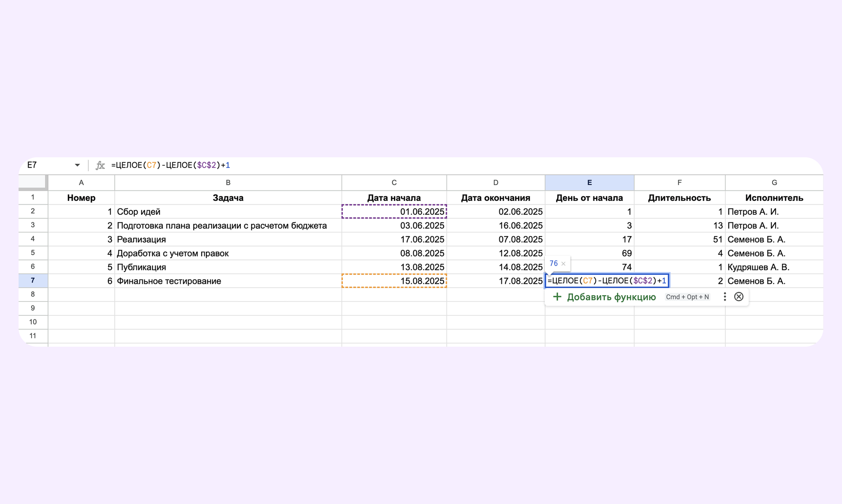Image resolution: width=842 pixels, height=504 pixels.
Task: Click the 16.06.2025 end date cell
Action: (x=496, y=226)
